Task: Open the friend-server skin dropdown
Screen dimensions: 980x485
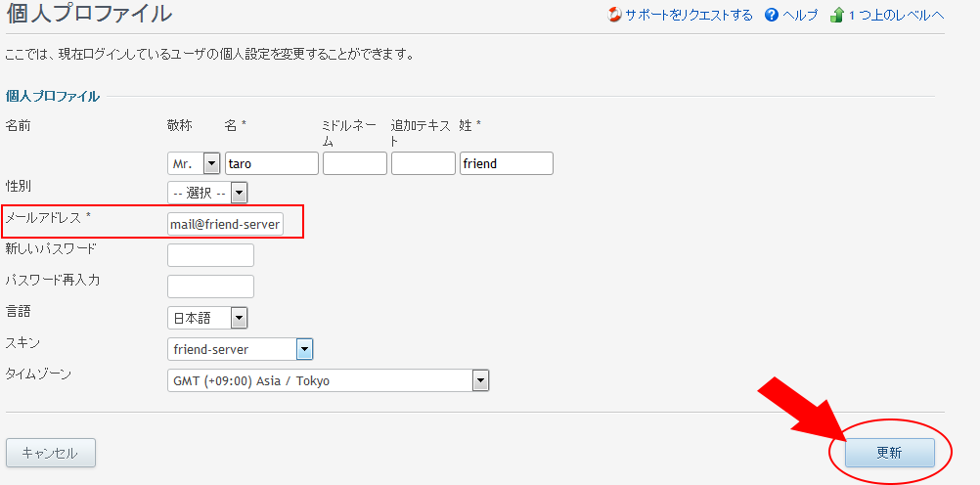Action: [240, 349]
